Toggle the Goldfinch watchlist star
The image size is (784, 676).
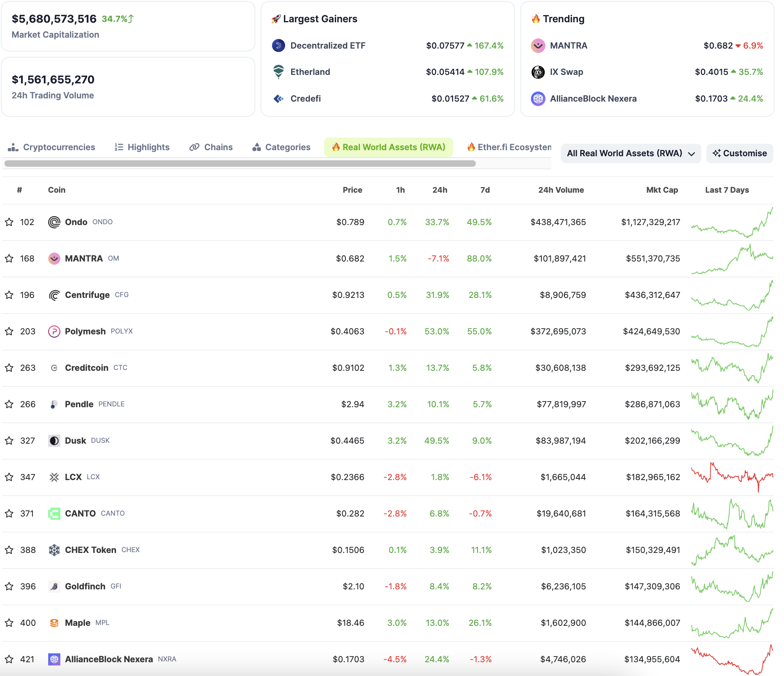(x=9, y=587)
